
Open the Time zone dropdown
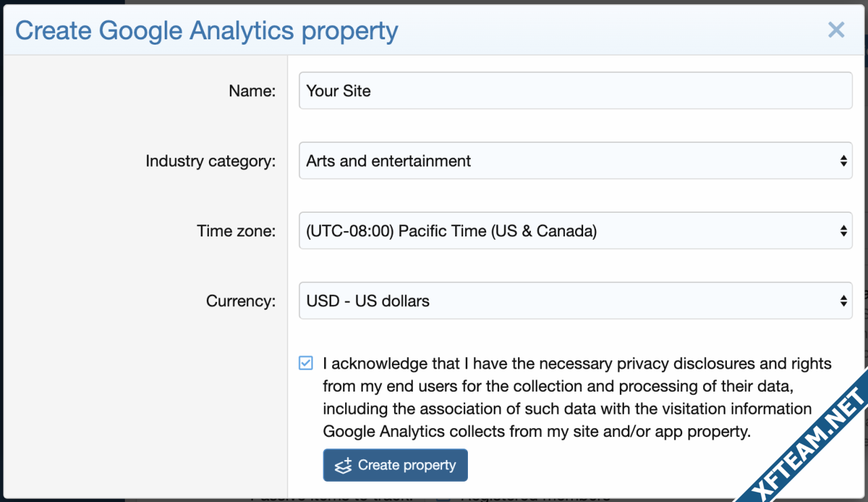click(x=575, y=231)
